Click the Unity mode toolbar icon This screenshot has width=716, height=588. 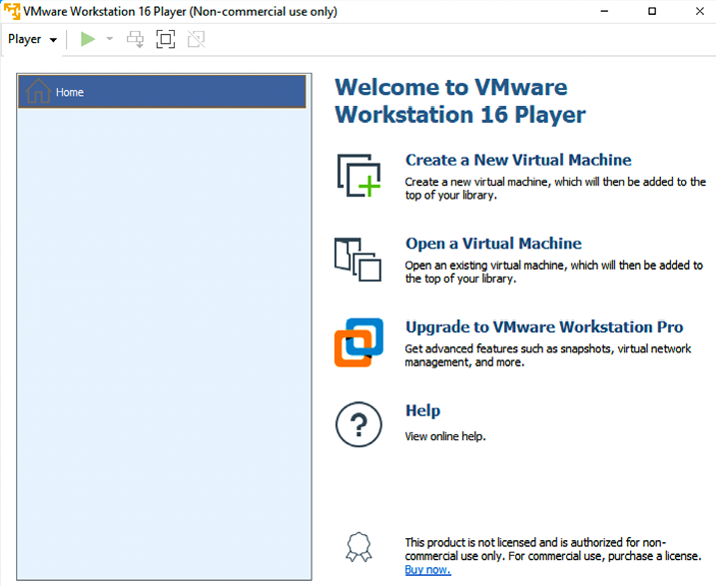pyautogui.click(x=196, y=39)
